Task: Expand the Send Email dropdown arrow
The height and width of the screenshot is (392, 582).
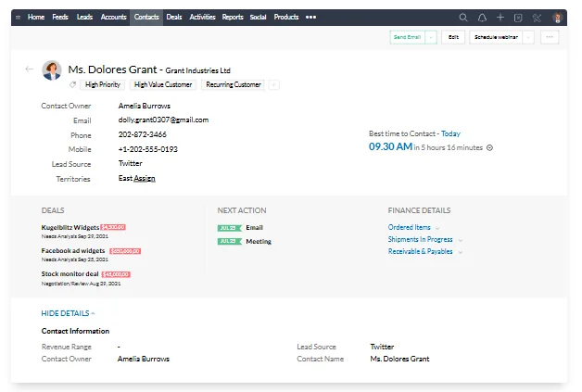Action: pos(430,37)
